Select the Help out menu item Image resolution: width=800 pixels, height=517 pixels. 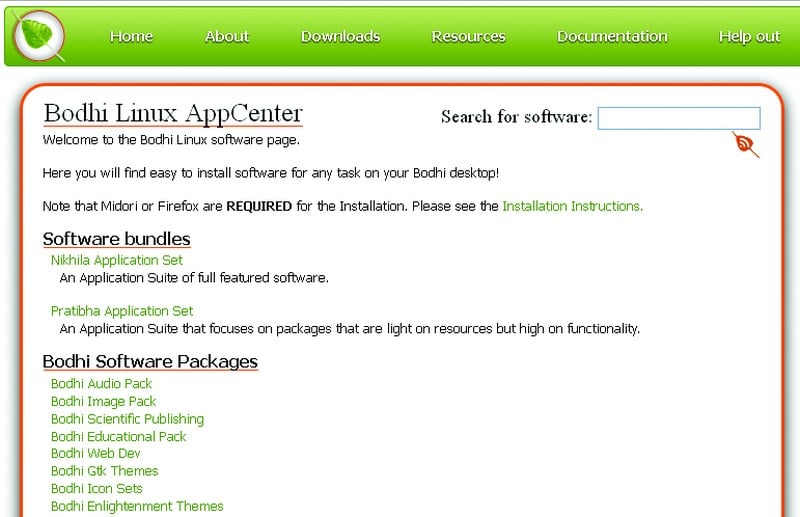pos(749,36)
